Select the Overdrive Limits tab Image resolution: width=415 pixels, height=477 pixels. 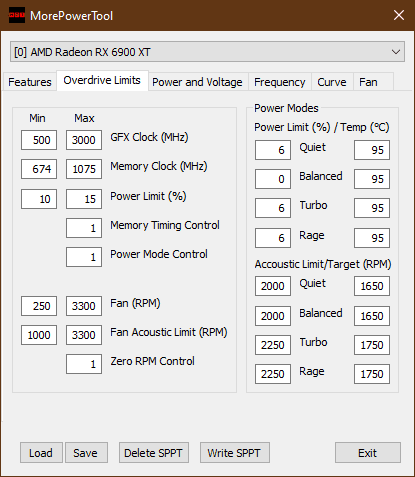102,80
